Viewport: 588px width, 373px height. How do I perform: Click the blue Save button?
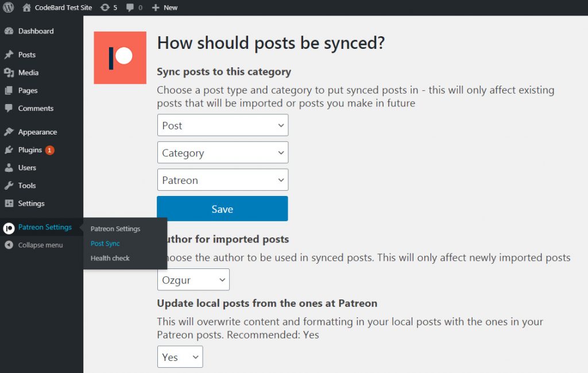[x=222, y=209]
